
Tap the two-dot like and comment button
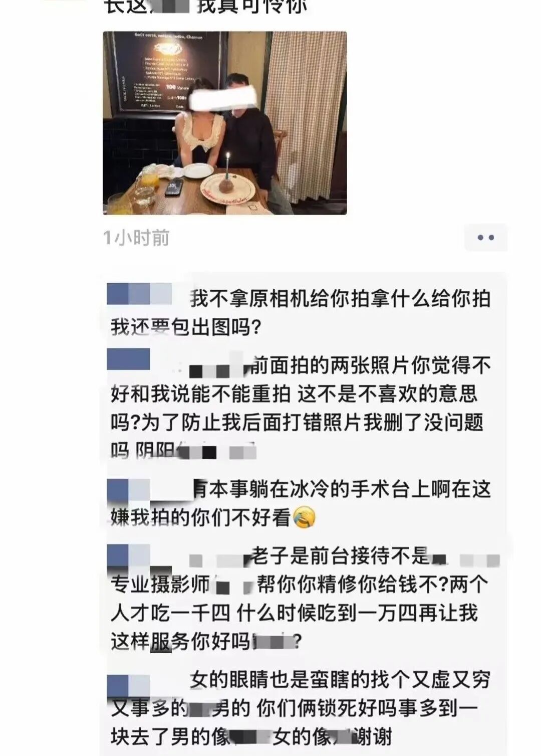coord(485,238)
